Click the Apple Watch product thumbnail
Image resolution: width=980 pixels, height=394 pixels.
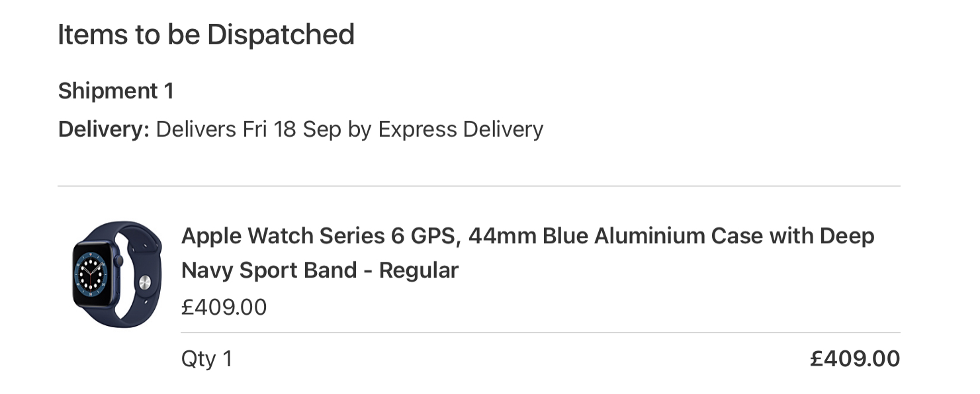117,274
